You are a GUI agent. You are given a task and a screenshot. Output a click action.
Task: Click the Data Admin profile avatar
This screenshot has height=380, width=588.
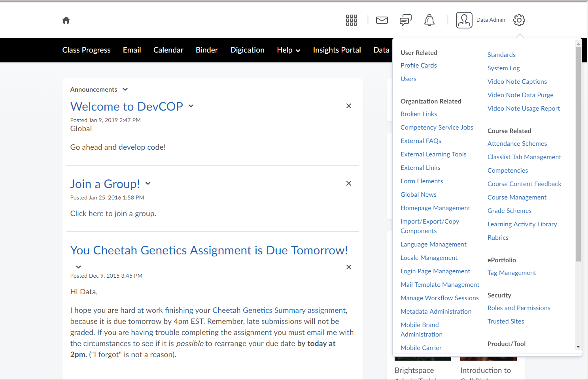(464, 20)
